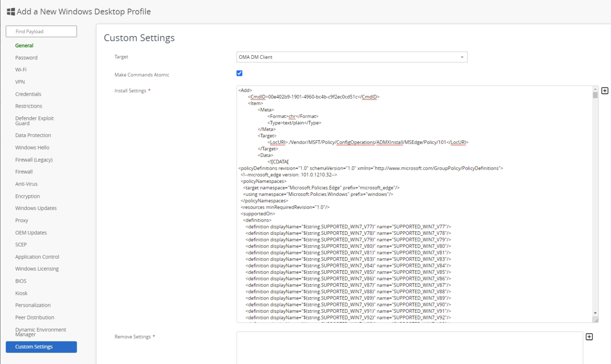Viewport: 611px width, 364px height.
Task: Click the chevron arrow on the Target selector
Action: pos(462,57)
